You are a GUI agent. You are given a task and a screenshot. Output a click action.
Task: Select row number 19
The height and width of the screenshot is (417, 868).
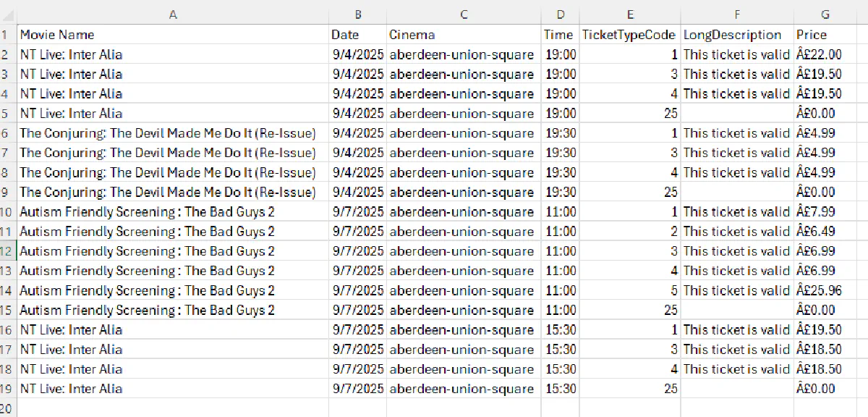[x=8, y=388]
